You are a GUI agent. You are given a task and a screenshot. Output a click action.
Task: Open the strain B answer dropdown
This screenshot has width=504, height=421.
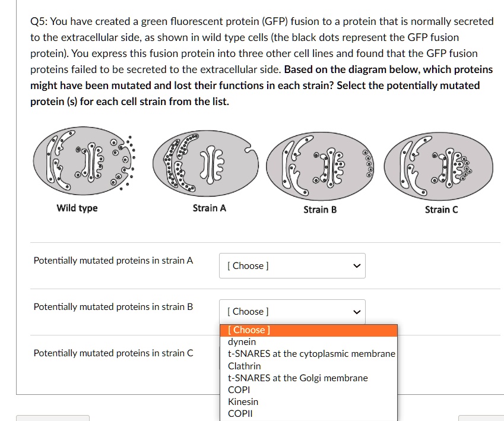click(x=292, y=311)
